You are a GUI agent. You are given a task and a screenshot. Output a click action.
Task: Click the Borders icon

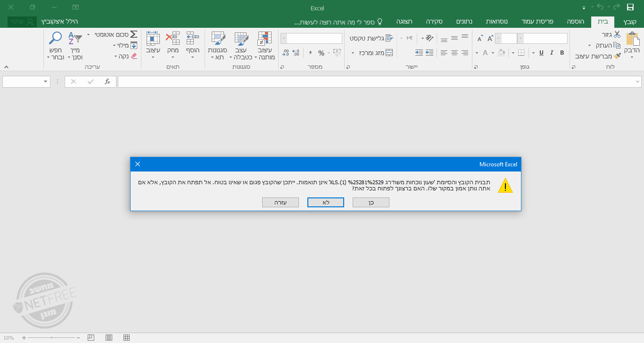(521, 53)
